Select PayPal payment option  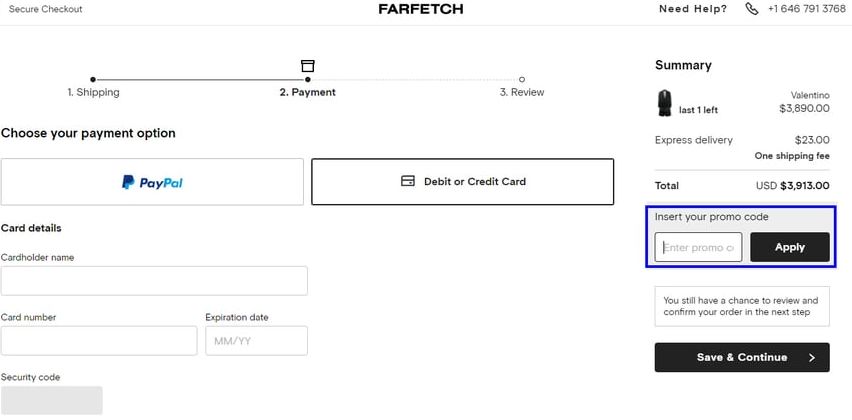coord(152,182)
